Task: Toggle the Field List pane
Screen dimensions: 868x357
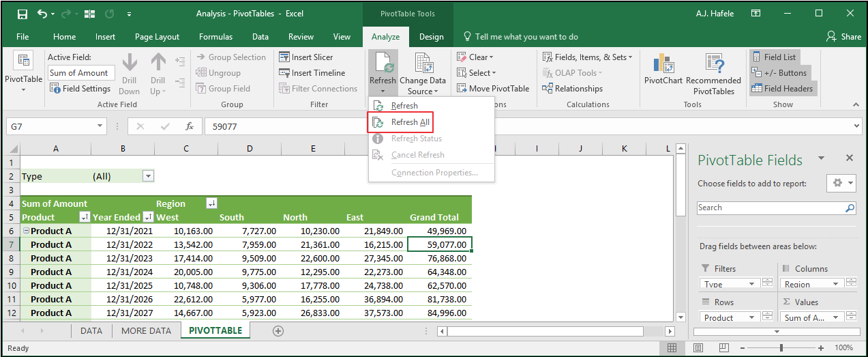Action: click(x=774, y=57)
